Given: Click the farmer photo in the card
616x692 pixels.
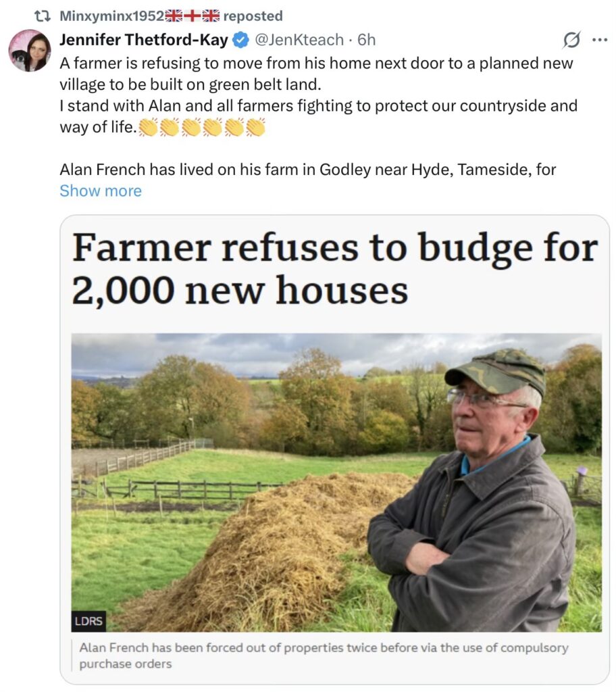Looking at the screenshot, I should [x=336, y=483].
